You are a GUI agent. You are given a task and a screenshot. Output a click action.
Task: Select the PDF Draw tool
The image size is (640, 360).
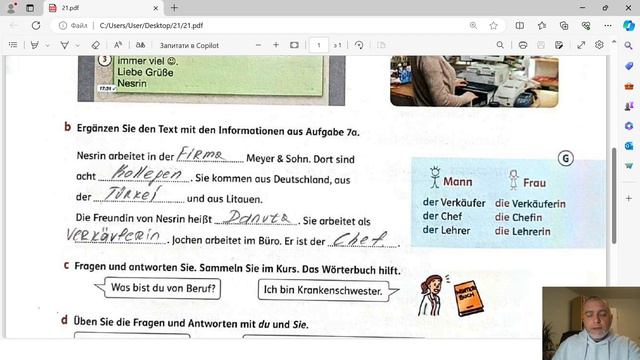64,45
